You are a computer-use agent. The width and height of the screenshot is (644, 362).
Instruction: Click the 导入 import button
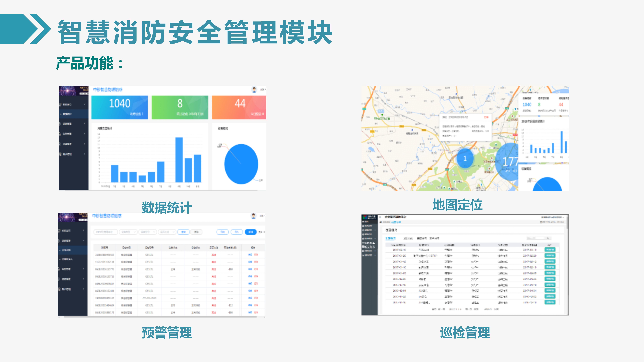coord(237,232)
